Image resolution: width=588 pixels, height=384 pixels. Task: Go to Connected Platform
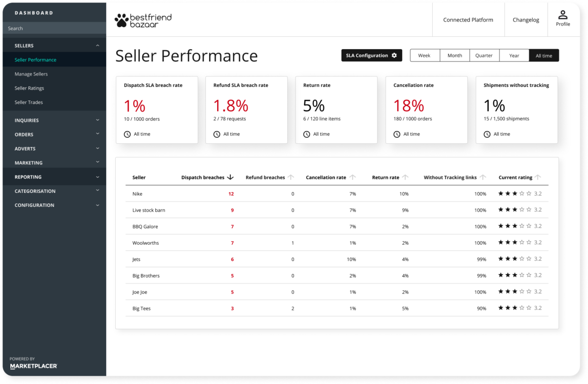click(x=468, y=20)
